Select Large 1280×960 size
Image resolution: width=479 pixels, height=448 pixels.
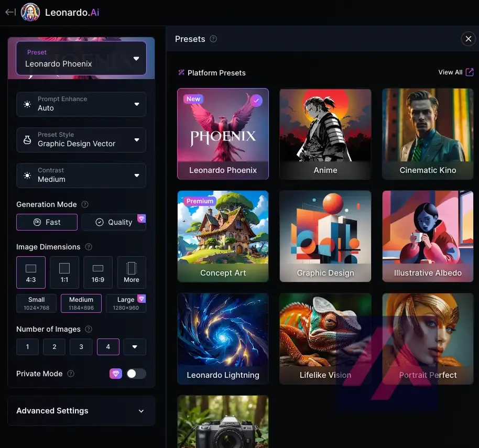tap(126, 303)
